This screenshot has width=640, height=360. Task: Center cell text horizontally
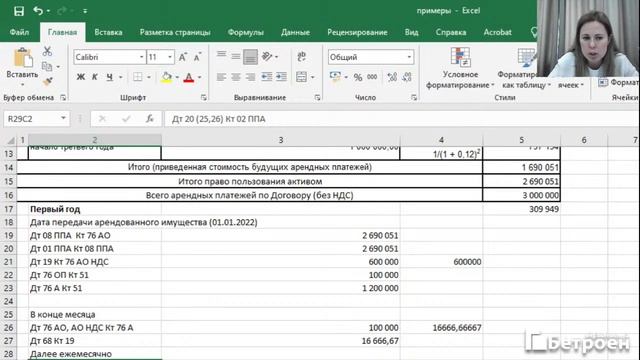click(x=236, y=77)
